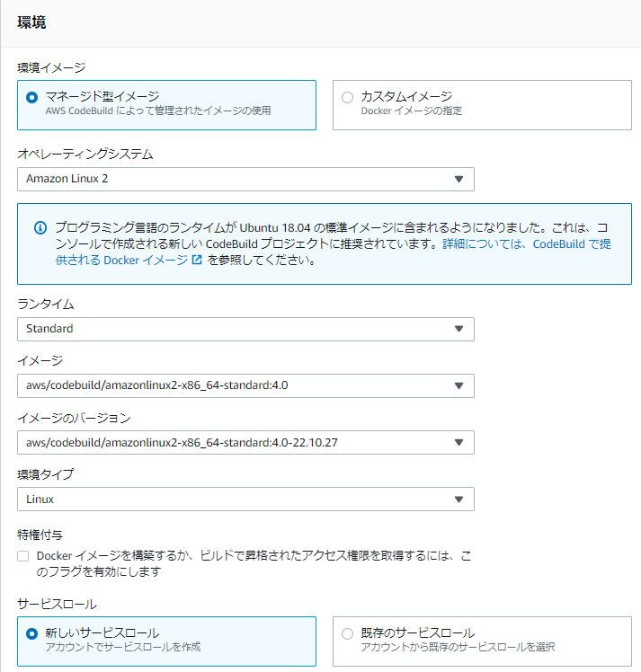Image resolution: width=641 pixels, height=672 pixels.
Task: Click the ランタイム field label
Action: 46,305
